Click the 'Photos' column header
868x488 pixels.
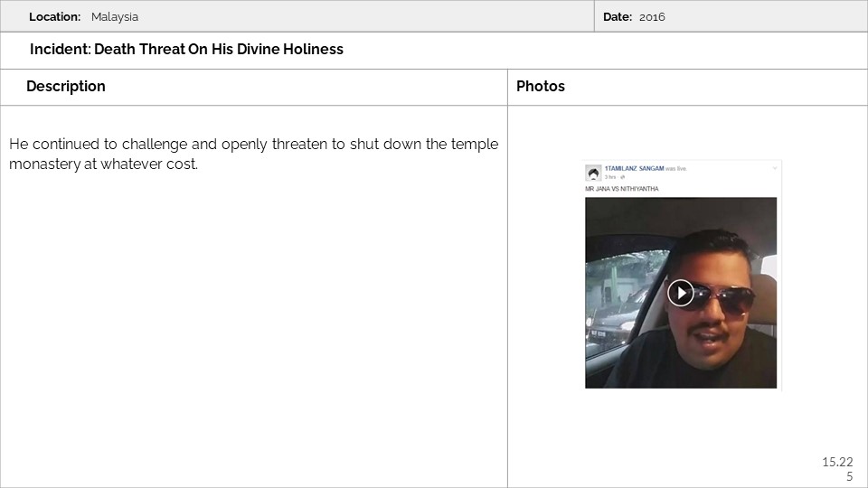541,87
